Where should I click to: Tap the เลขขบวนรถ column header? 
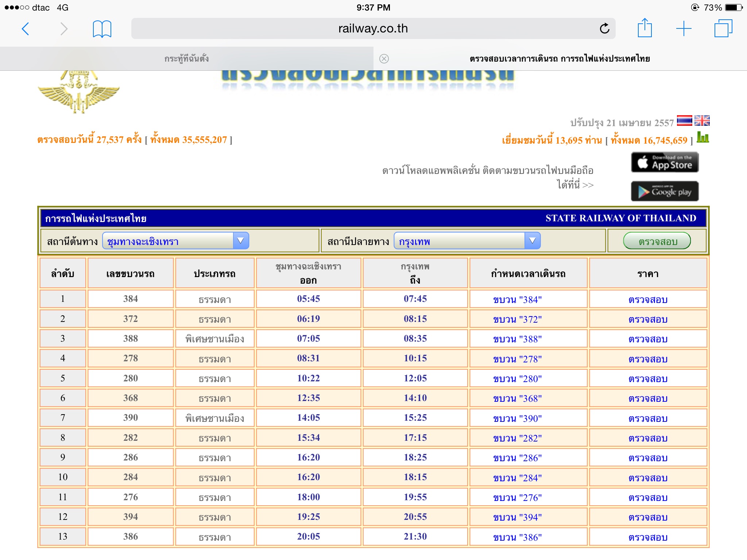(131, 273)
